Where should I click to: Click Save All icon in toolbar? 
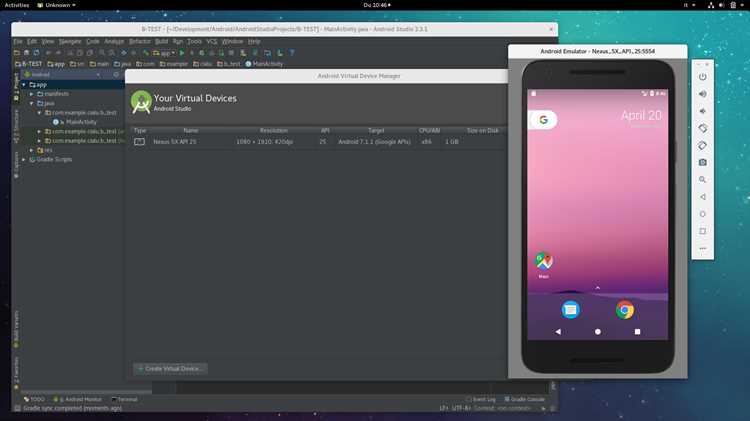[26, 53]
